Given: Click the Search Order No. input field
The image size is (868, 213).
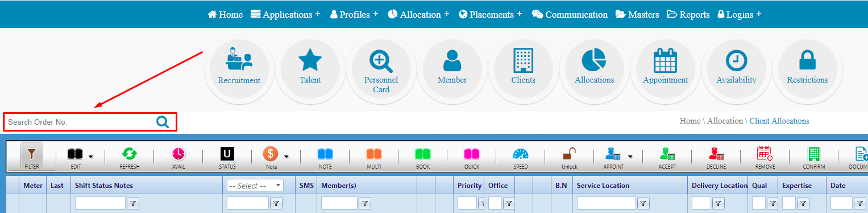Looking at the screenshot, I should tap(80, 122).
